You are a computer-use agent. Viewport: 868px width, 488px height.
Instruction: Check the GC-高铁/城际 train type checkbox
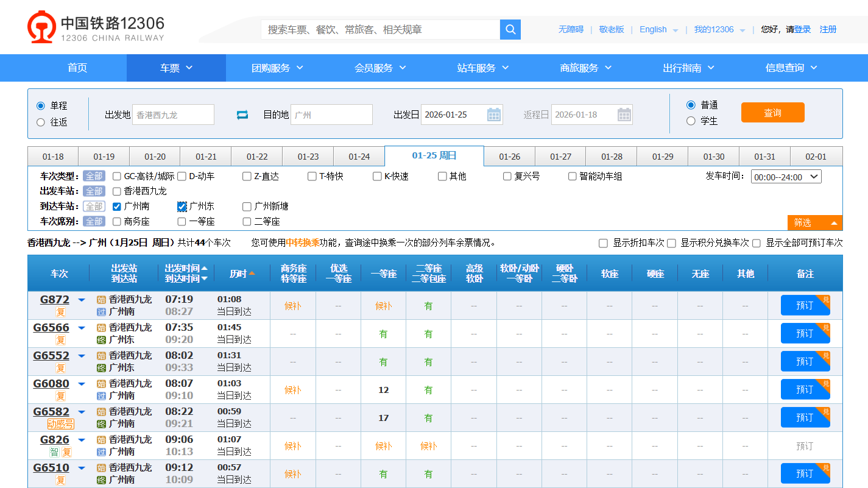[x=117, y=177]
